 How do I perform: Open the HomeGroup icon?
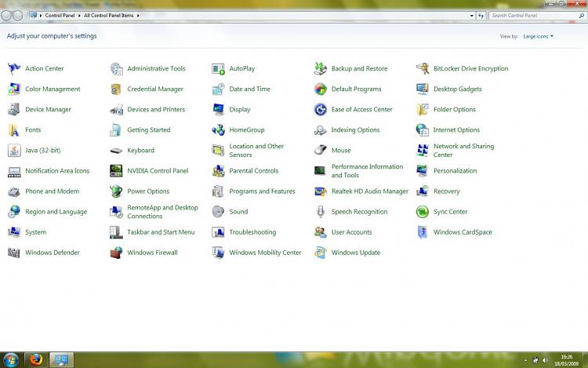[x=218, y=129]
